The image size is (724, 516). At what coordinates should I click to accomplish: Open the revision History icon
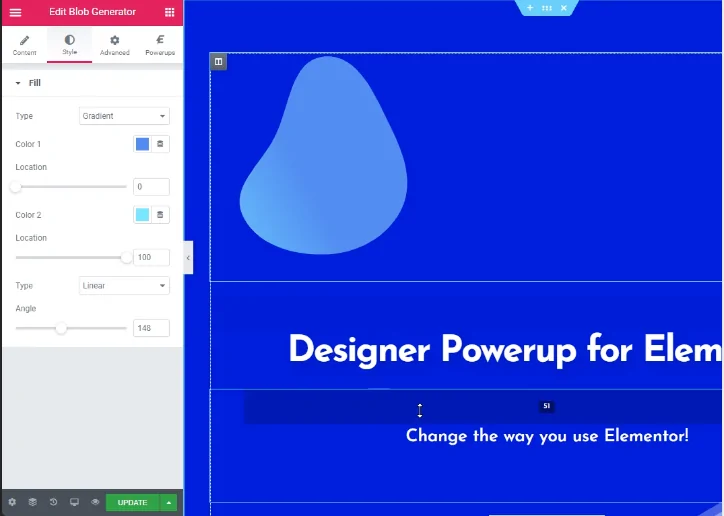pyautogui.click(x=53, y=502)
